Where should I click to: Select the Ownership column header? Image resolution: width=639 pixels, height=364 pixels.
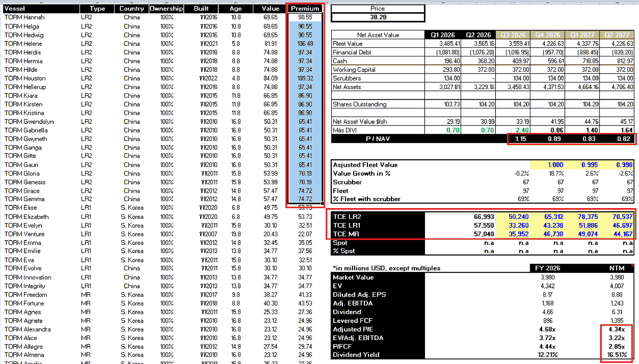166,9
